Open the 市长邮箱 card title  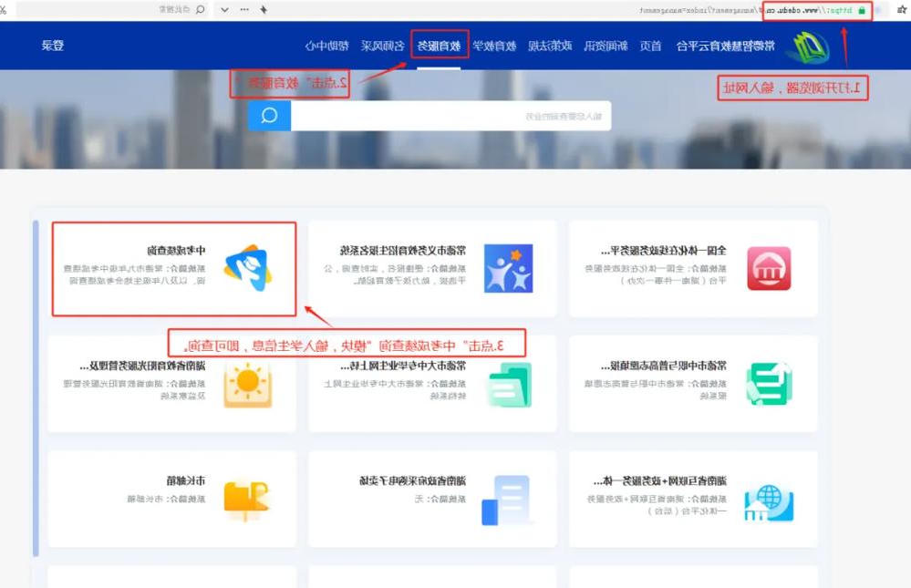pos(186,481)
